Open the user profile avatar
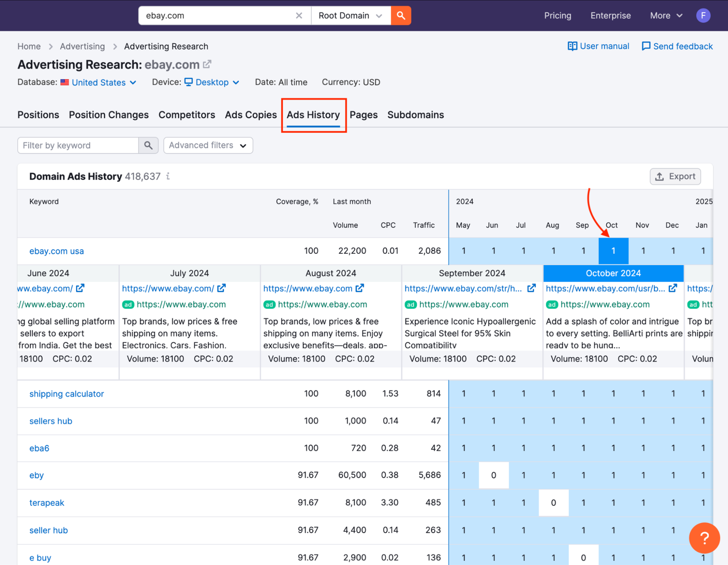The image size is (728, 565). pos(703,15)
